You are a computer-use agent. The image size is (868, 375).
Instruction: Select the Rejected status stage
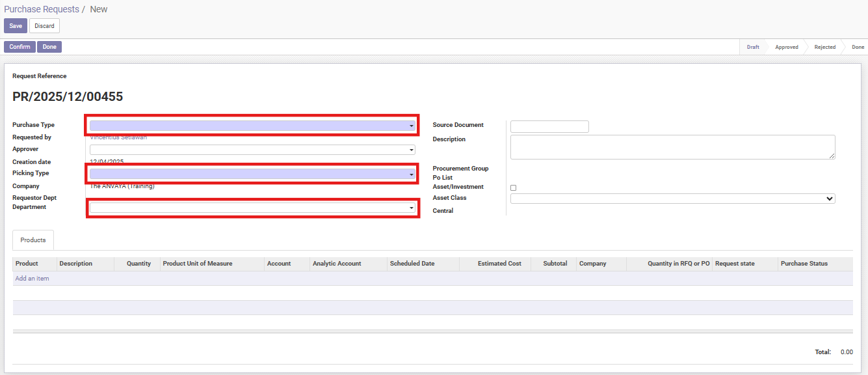click(x=824, y=47)
